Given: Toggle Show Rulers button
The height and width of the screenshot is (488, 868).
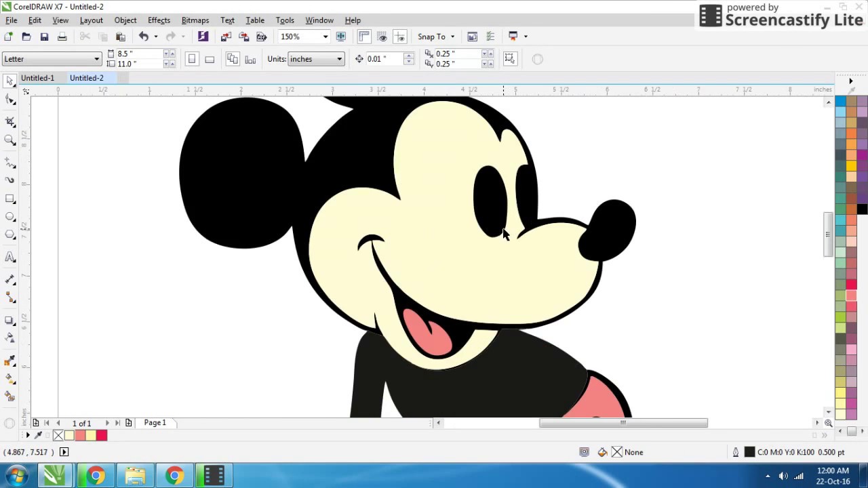Looking at the screenshot, I should (x=364, y=37).
